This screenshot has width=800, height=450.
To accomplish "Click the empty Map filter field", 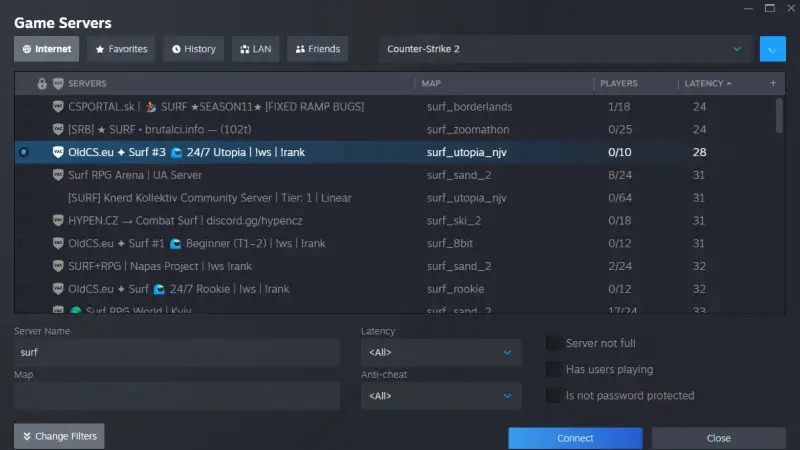I will [177, 396].
